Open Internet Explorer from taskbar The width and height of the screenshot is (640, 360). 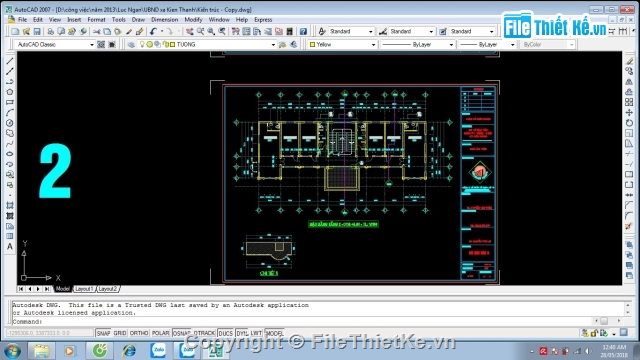[129, 351]
